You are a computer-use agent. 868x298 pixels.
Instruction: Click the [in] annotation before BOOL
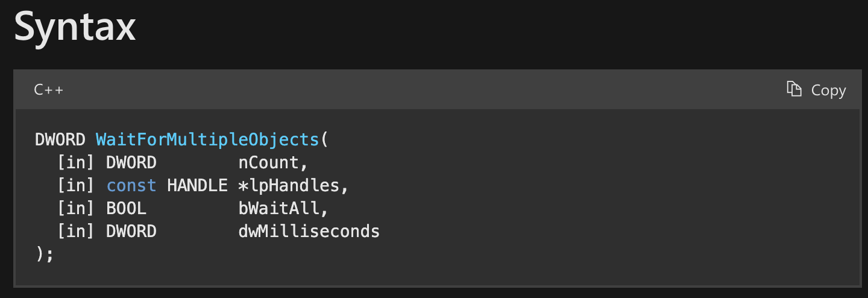pos(77,208)
